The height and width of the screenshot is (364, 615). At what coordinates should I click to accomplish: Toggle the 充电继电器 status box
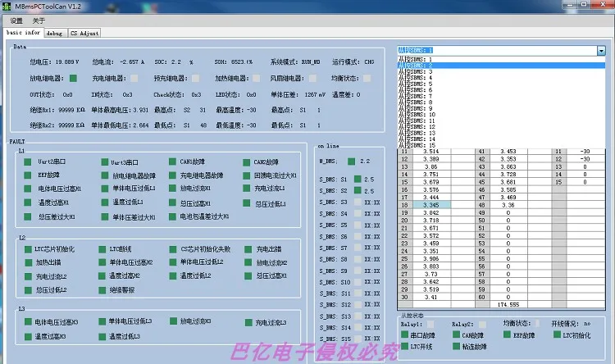tap(134, 79)
